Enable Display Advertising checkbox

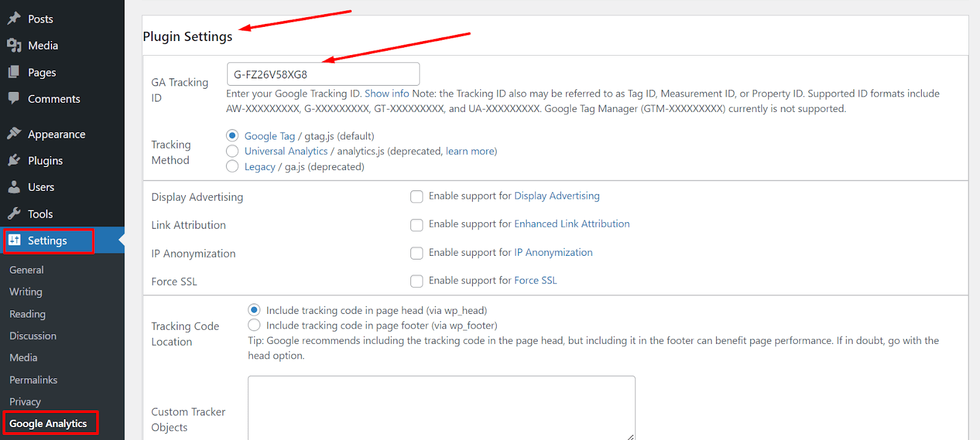pos(417,196)
